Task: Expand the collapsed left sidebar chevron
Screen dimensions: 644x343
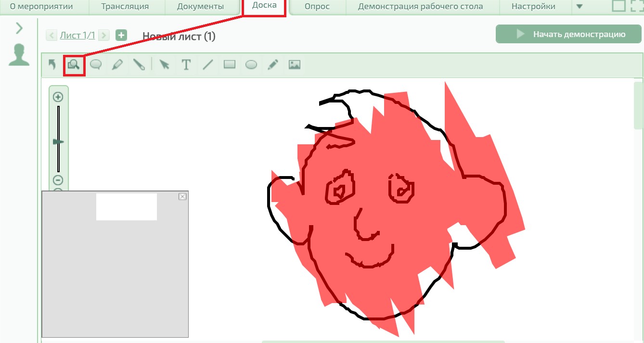Action: [x=19, y=28]
